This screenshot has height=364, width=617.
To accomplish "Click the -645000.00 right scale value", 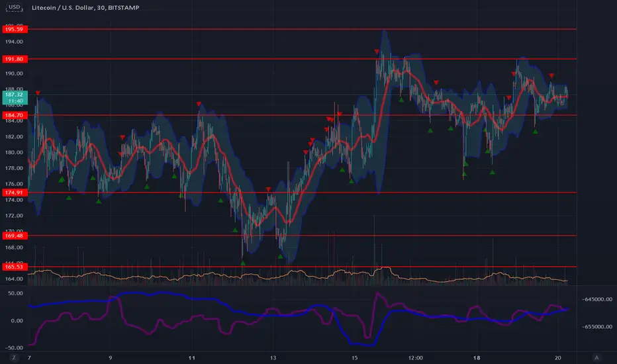I will pos(597,299).
